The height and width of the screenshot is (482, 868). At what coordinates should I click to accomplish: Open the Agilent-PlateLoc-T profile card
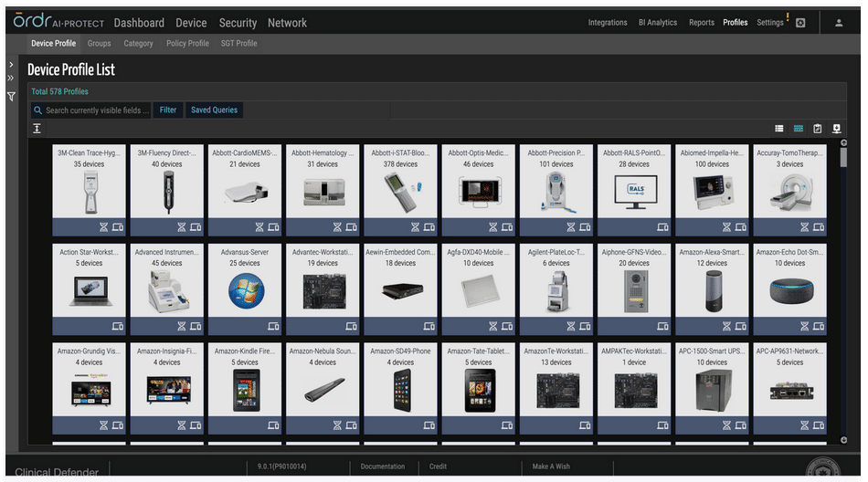pos(556,288)
